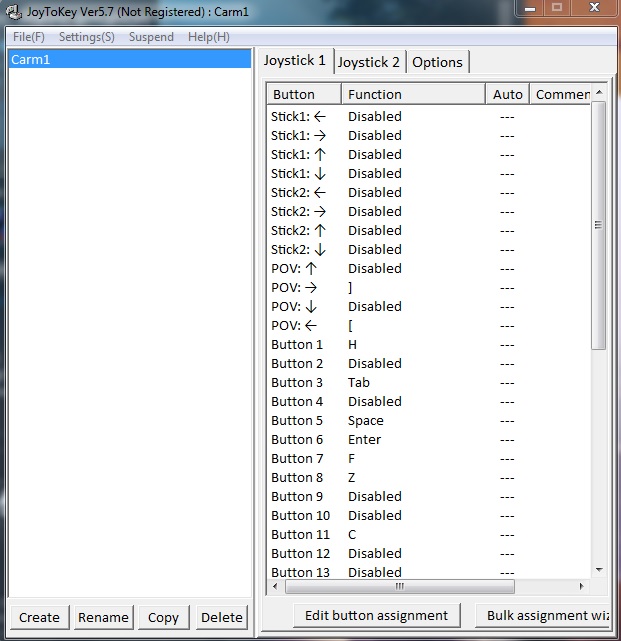Click the F function in Button 7 row
The width and height of the screenshot is (621, 641).
352,459
